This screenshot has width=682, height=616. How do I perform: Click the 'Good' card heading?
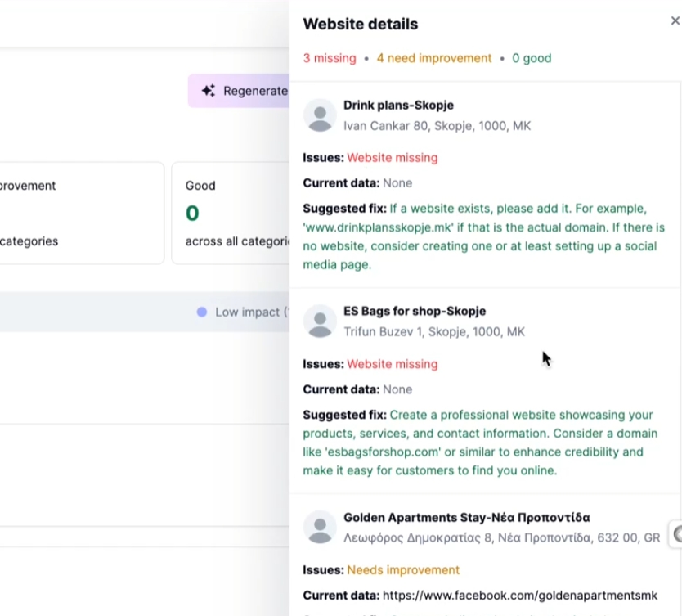coord(200,186)
